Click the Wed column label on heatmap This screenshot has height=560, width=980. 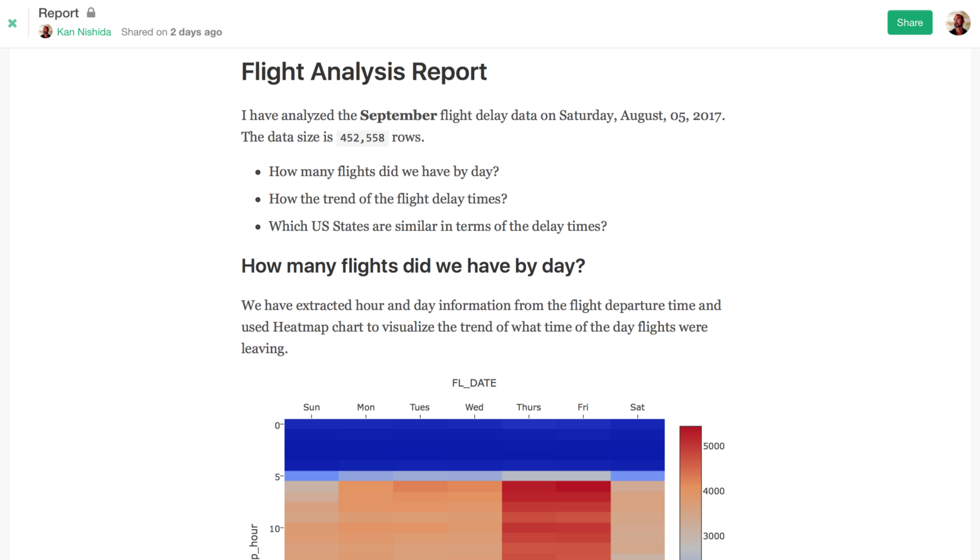474,407
